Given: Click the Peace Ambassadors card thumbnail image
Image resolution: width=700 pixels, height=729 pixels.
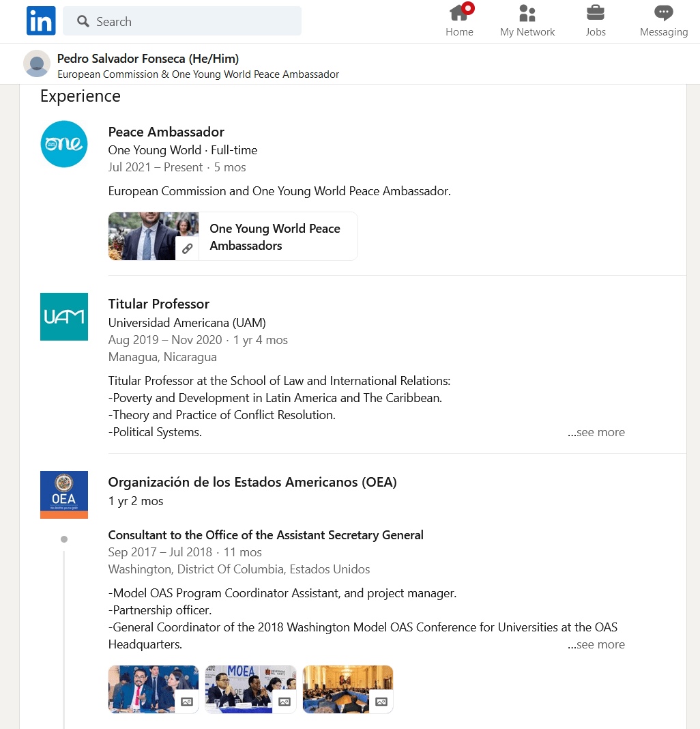Looking at the screenshot, I should click(x=154, y=236).
